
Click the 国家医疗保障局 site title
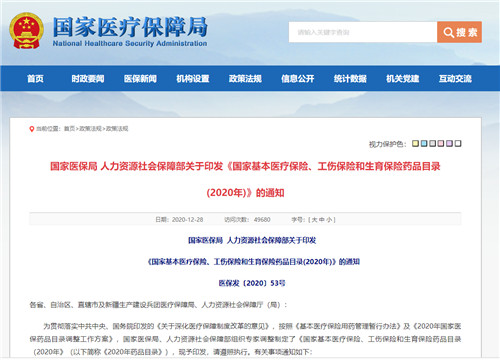130,27
